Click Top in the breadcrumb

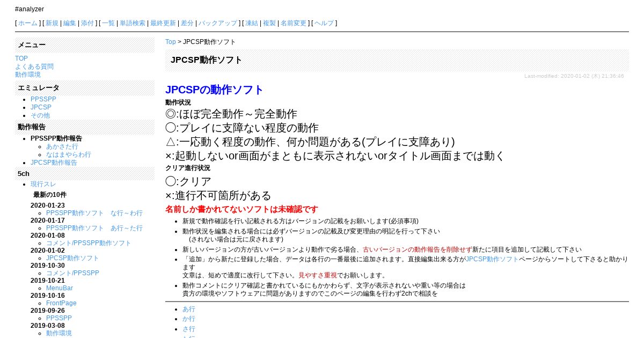[171, 42]
